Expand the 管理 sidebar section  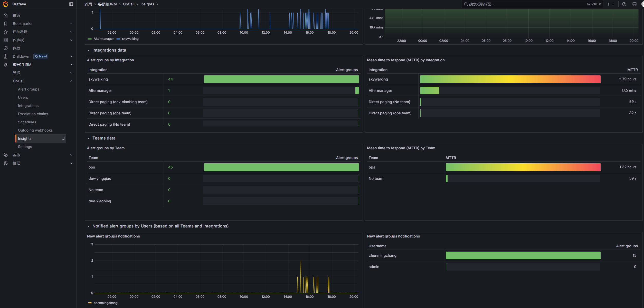tap(71, 163)
